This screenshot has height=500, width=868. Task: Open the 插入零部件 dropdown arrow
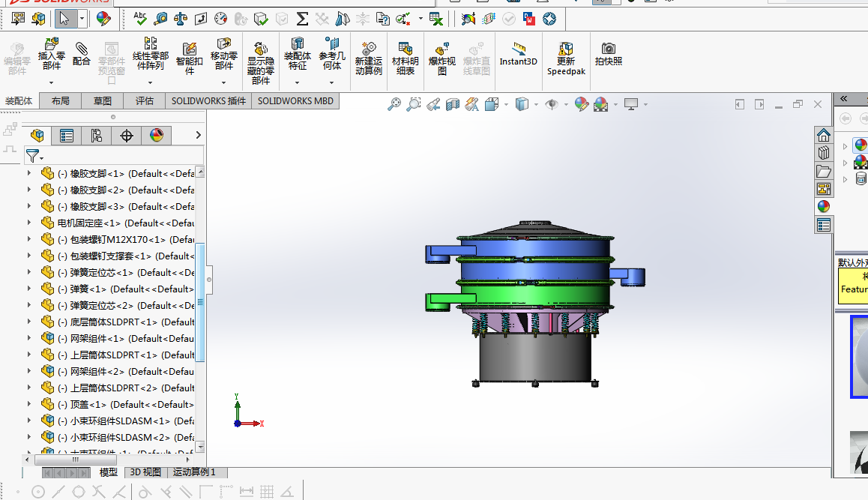pos(52,82)
